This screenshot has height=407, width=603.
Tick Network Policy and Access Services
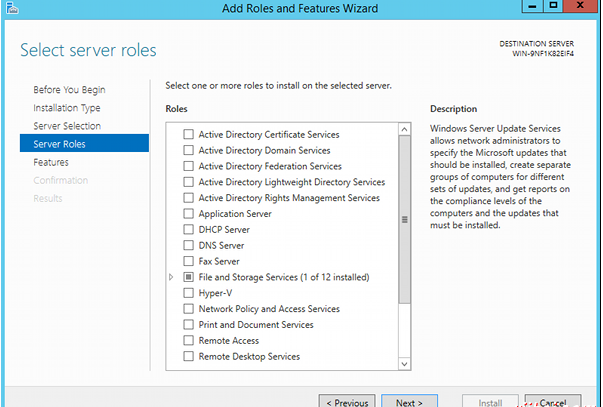(188, 309)
